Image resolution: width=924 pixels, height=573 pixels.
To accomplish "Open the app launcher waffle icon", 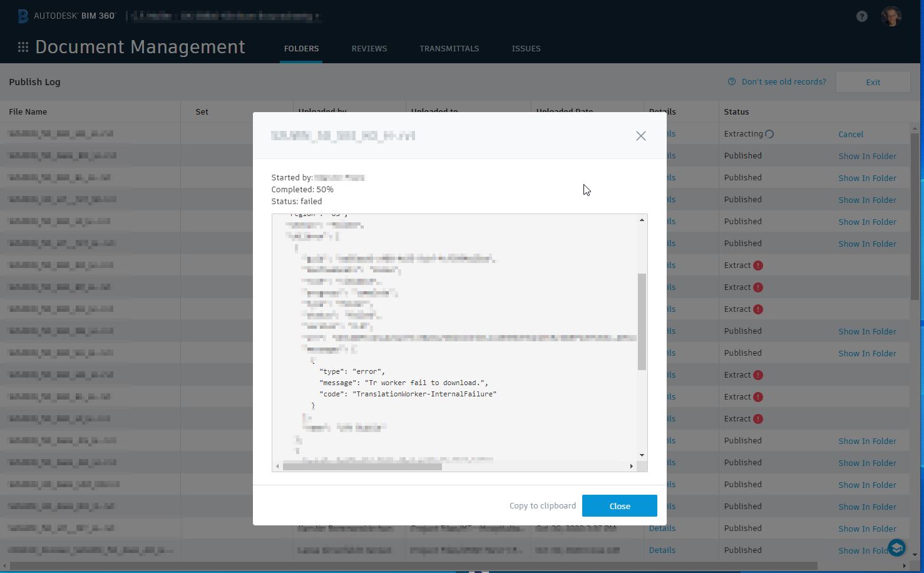I will (x=23, y=46).
